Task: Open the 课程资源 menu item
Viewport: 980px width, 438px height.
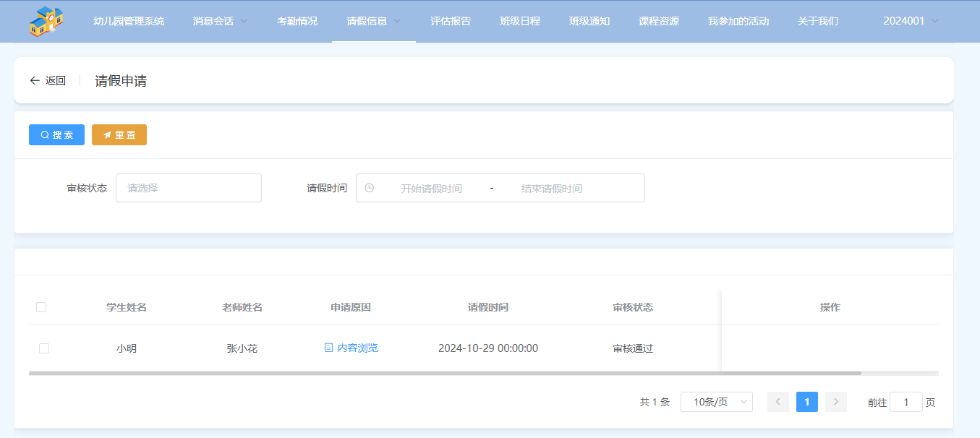Action: pyautogui.click(x=659, y=21)
